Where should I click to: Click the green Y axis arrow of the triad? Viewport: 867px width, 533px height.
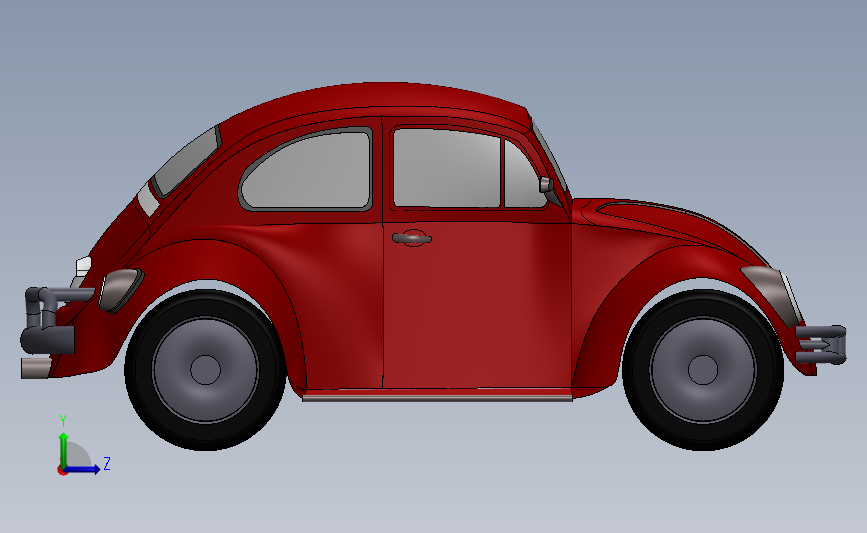click(64, 449)
